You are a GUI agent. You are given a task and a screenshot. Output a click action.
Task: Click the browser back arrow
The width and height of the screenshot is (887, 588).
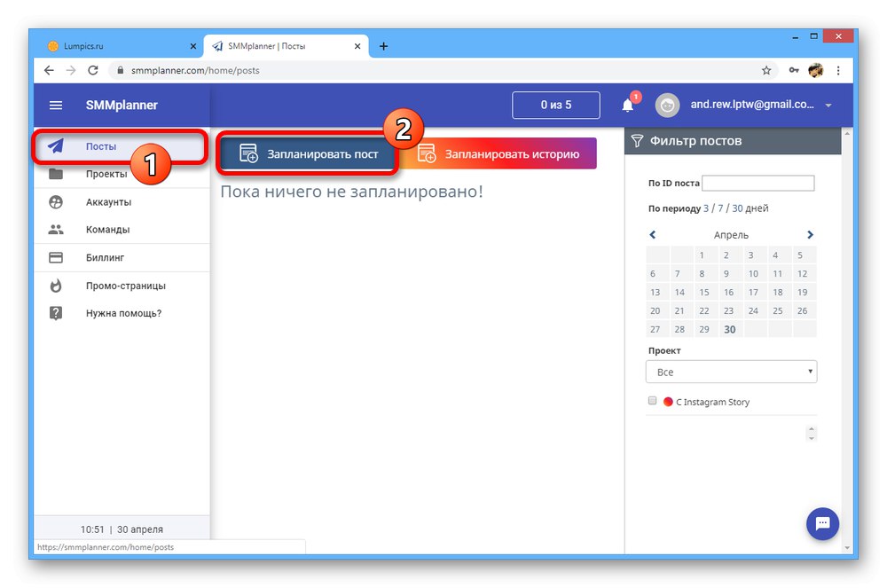point(49,70)
